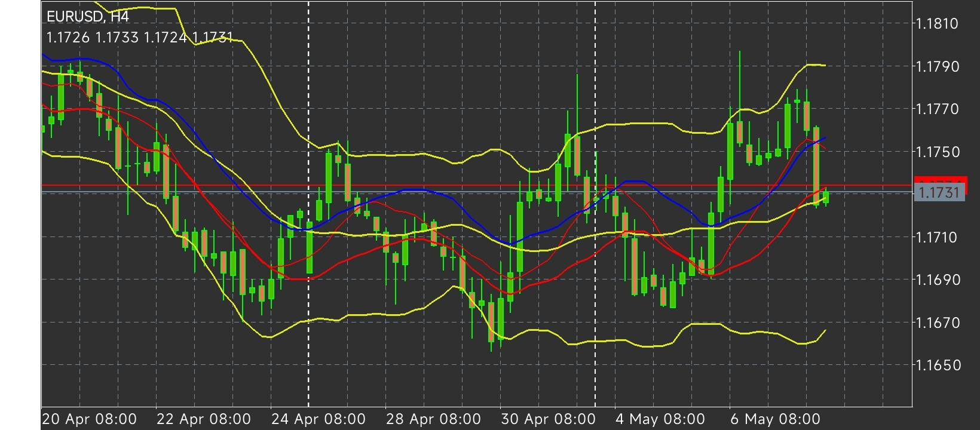
Task: Click the 4 May 08:00 date label
Action: 660,419
